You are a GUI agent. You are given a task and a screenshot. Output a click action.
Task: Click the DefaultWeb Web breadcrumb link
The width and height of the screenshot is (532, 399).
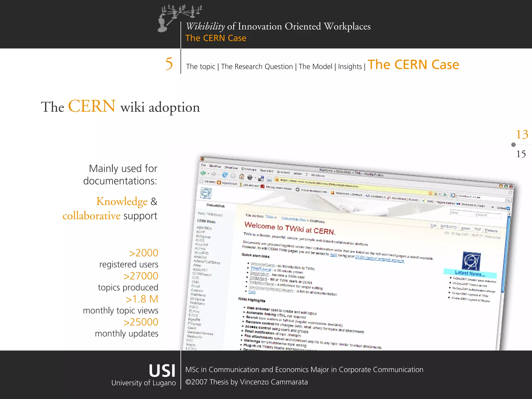click(x=294, y=219)
